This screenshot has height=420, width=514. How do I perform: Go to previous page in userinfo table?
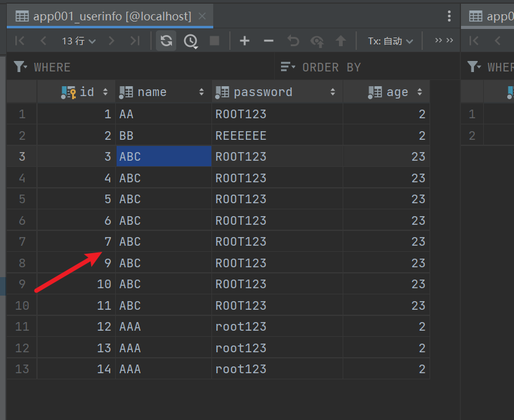coord(43,41)
